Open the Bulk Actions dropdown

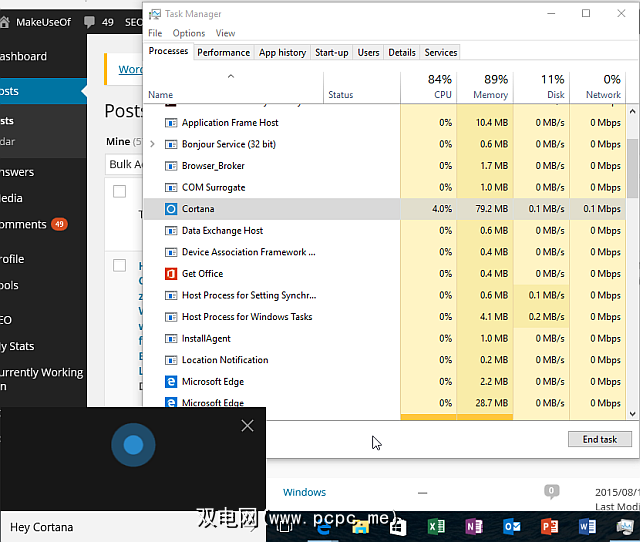point(124,164)
